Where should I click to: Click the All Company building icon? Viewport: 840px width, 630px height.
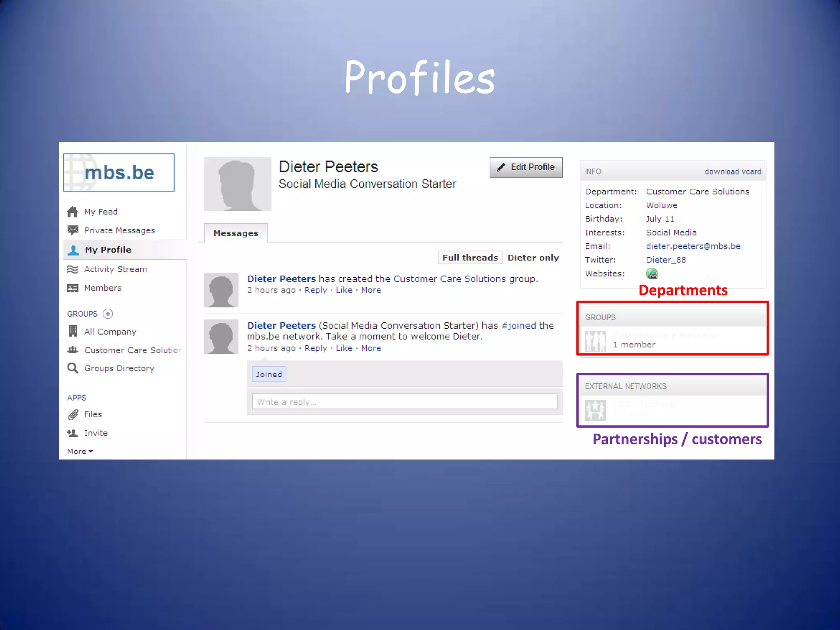pos(73,331)
